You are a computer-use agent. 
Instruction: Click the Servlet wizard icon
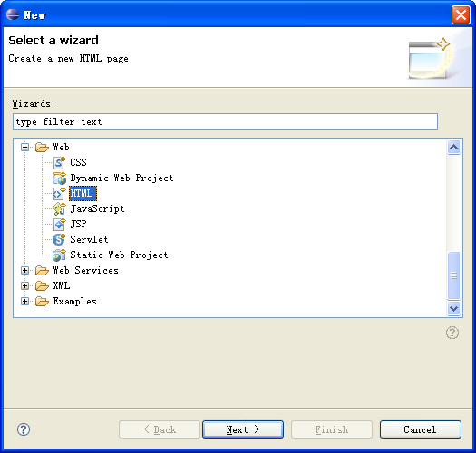(x=59, y=239)
